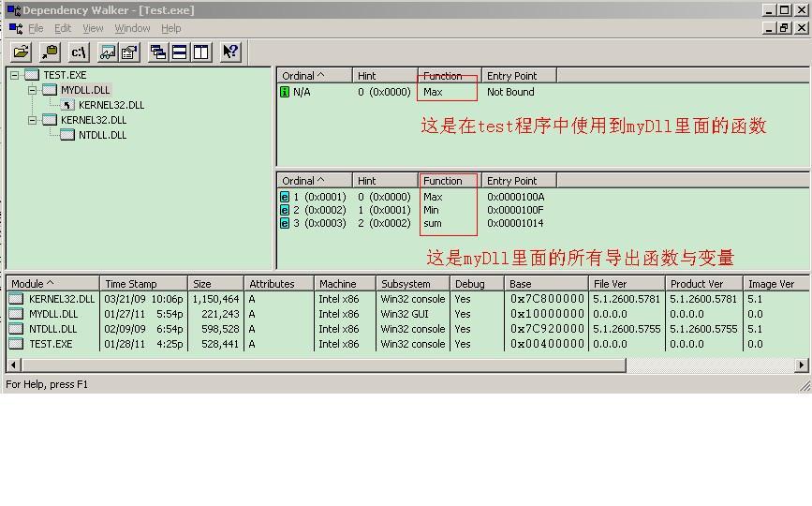Click the module list icon beside MYDLL.DLL
The width and height of the screenshot is (812, 506).
(x=16, y=314)
